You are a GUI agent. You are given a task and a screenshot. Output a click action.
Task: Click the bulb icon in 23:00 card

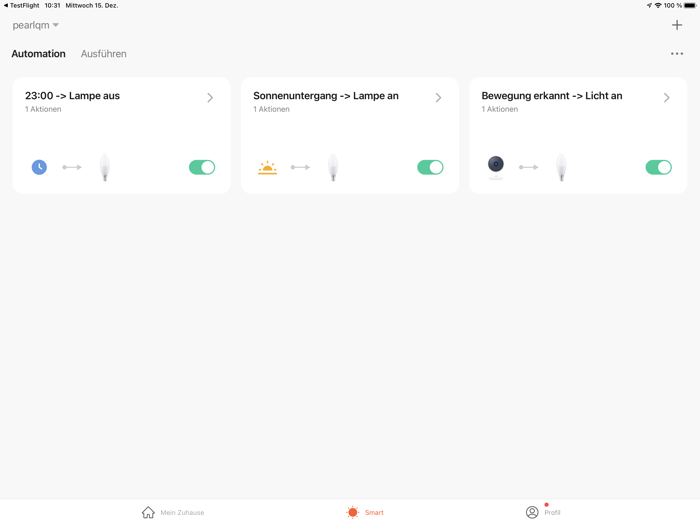[105, 167]
